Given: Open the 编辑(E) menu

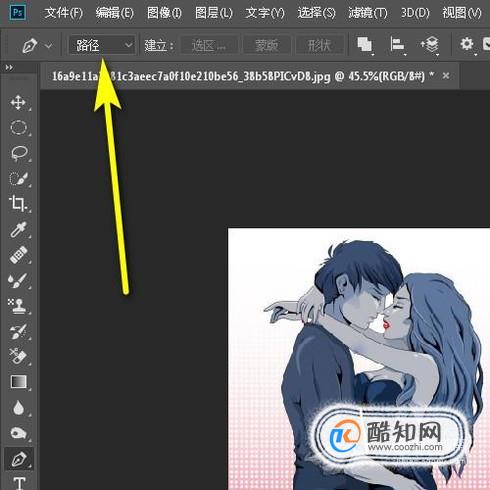Looking at the screenshot, I should point(114,13).
